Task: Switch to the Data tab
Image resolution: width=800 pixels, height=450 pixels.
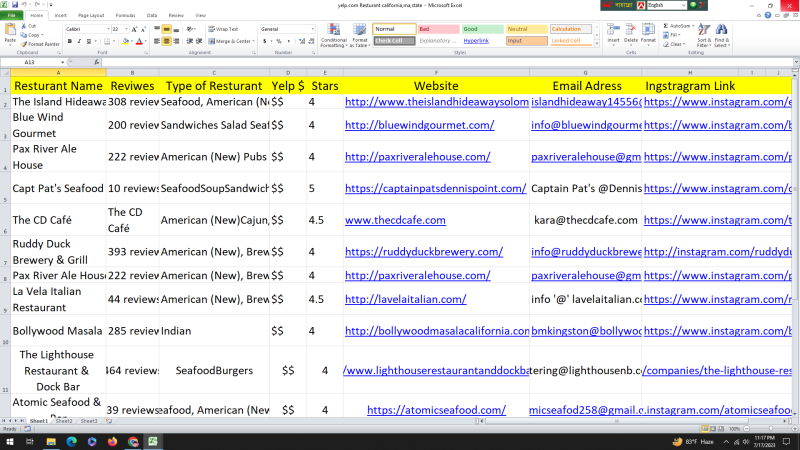Action: click(152, 16)
